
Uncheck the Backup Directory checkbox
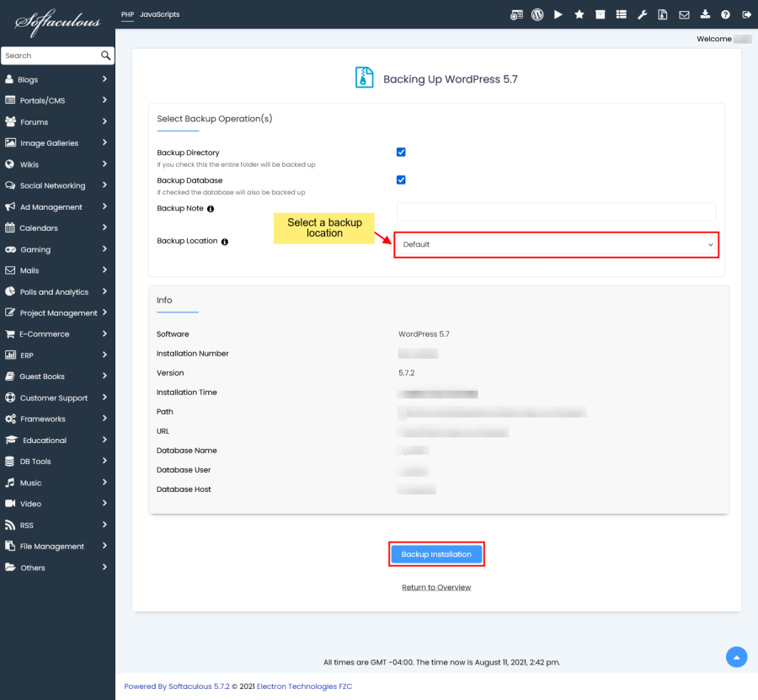[401, 152]
